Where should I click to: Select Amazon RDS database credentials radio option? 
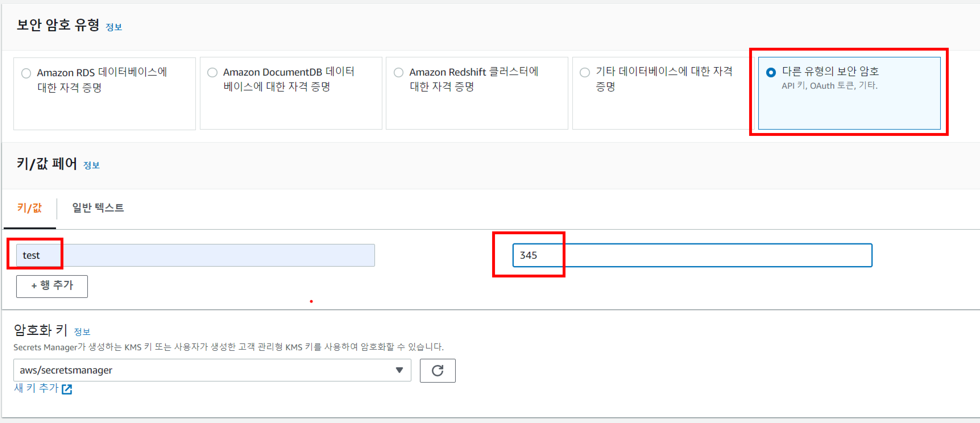(26, 73)
